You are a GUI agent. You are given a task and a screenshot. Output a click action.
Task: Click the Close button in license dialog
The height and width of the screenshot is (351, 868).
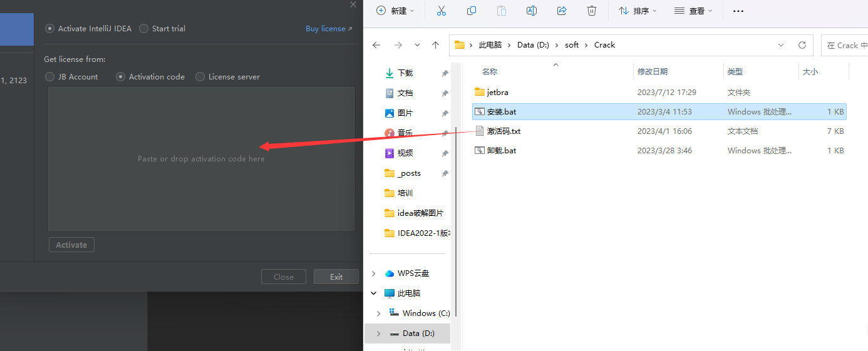point(284,277)
